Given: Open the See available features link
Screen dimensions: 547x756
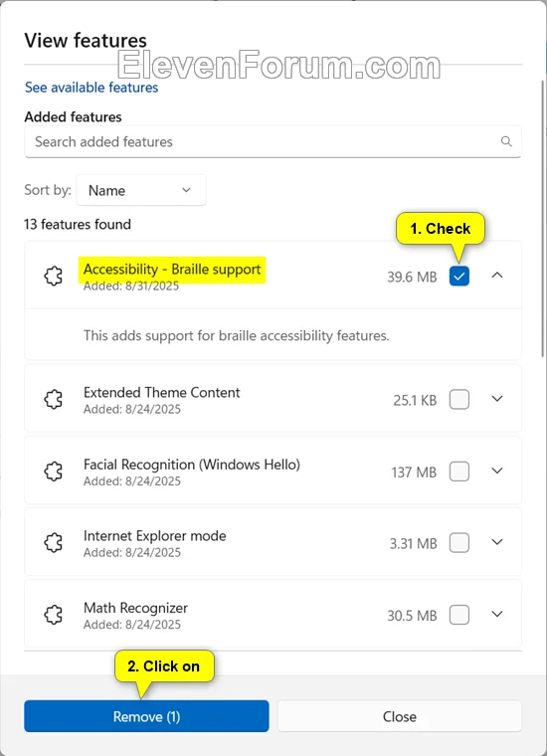Looking at the screenshot, I should (x=91, y=88).
